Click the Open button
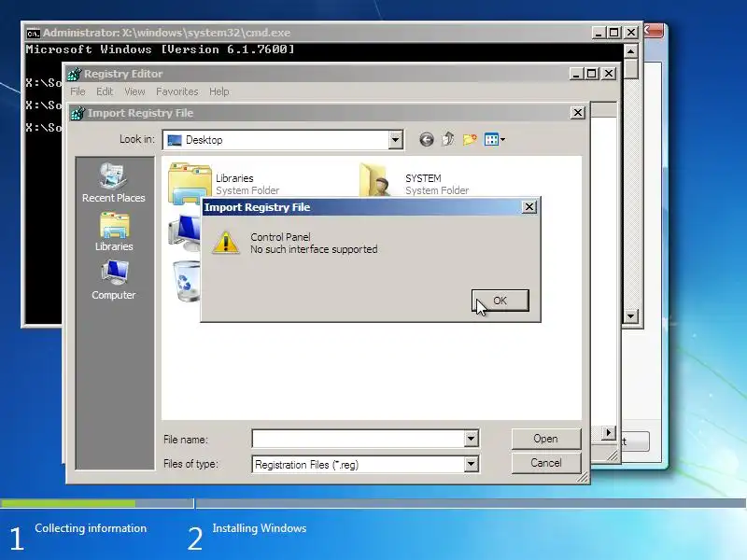The image size is (747, 560). coord(546,439)
